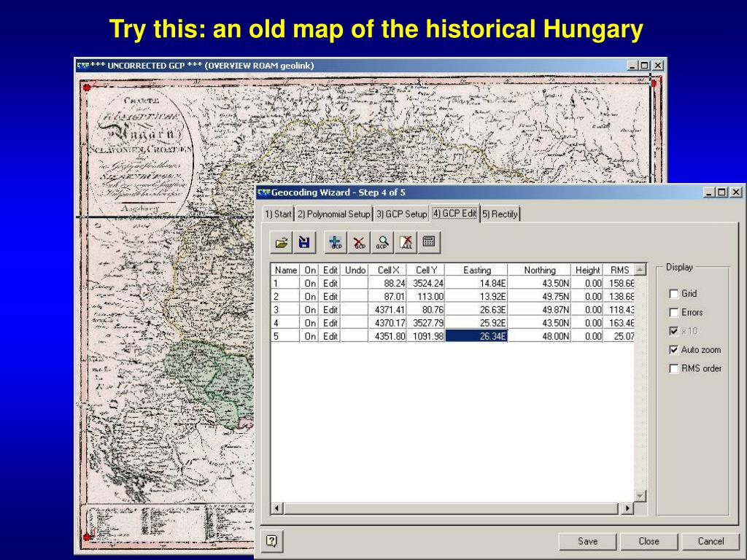Select the 4) GCP Edit tab
This screenshot has width=747, height=560.
coord(454,214)
